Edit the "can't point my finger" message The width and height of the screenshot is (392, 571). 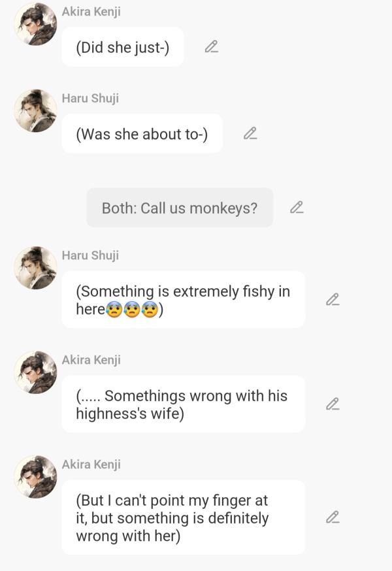[333, 517]
